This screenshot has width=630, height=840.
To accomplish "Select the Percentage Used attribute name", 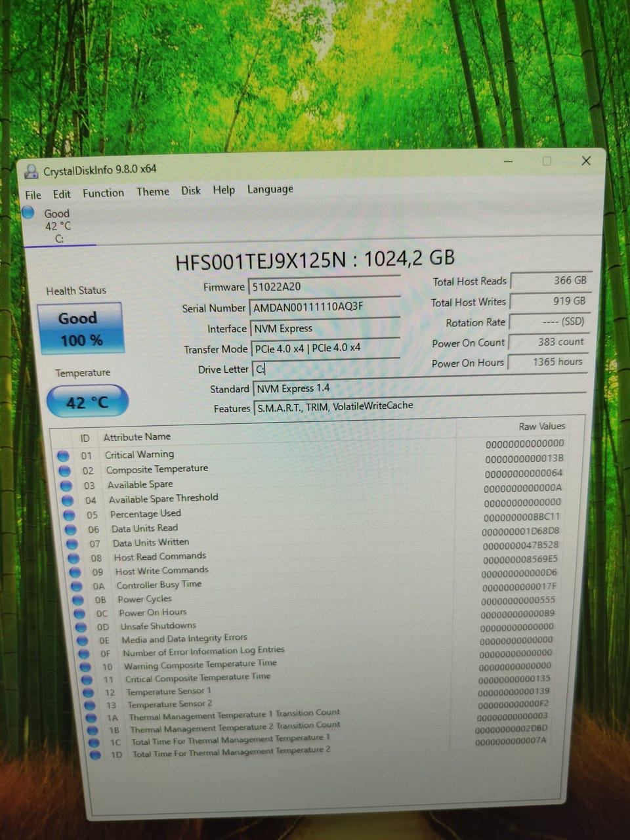I will pyautogui.click(x=145, y=514).
